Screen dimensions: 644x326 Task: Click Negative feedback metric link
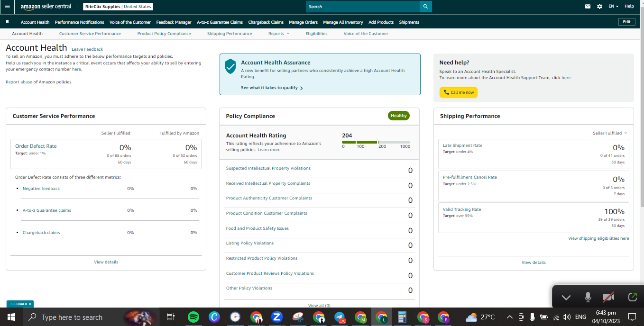point(41,189)
